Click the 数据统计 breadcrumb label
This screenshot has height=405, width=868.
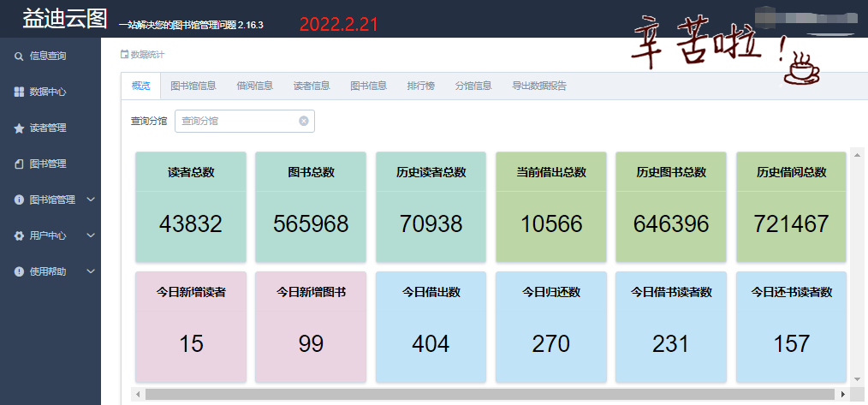[146, 55]
